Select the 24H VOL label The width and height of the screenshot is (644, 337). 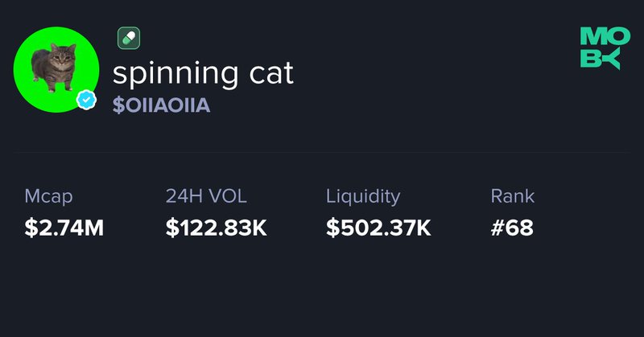click(206, 195)
